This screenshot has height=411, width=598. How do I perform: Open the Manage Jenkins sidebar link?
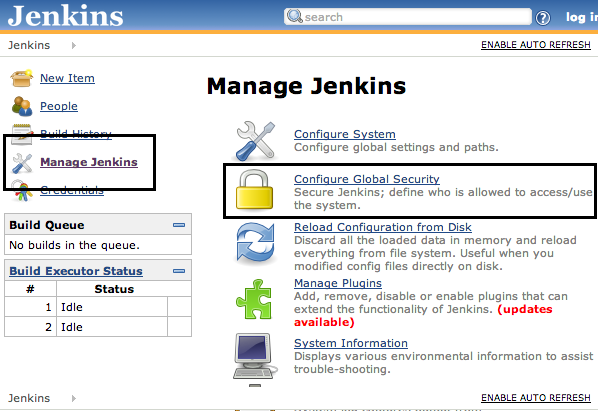point(89,162)
